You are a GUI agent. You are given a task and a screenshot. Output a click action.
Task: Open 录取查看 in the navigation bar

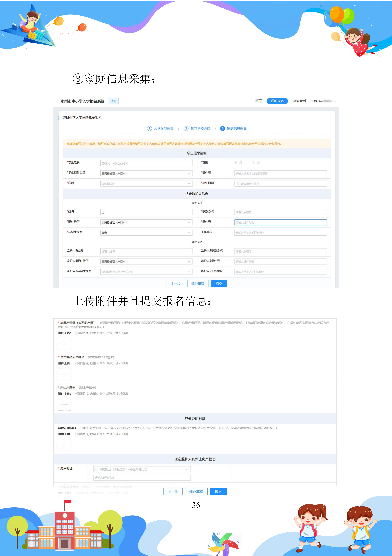pos(299,101)
